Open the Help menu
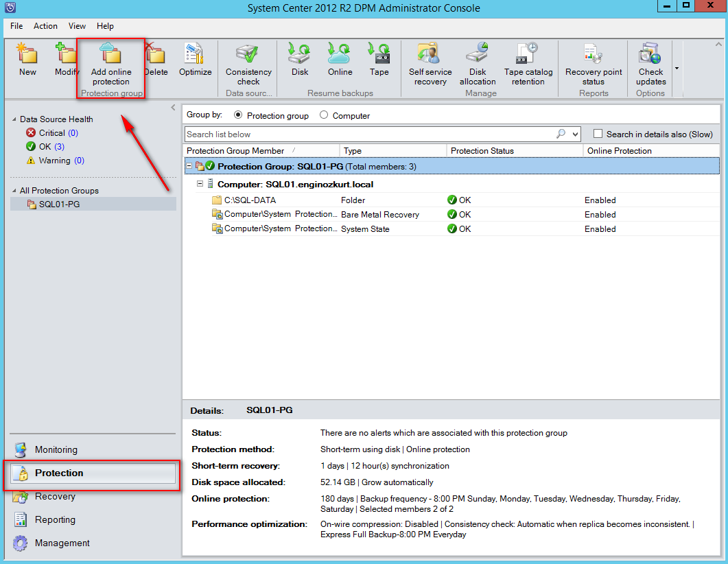Viewport: 728px width, 564px height. pos(106,26)
